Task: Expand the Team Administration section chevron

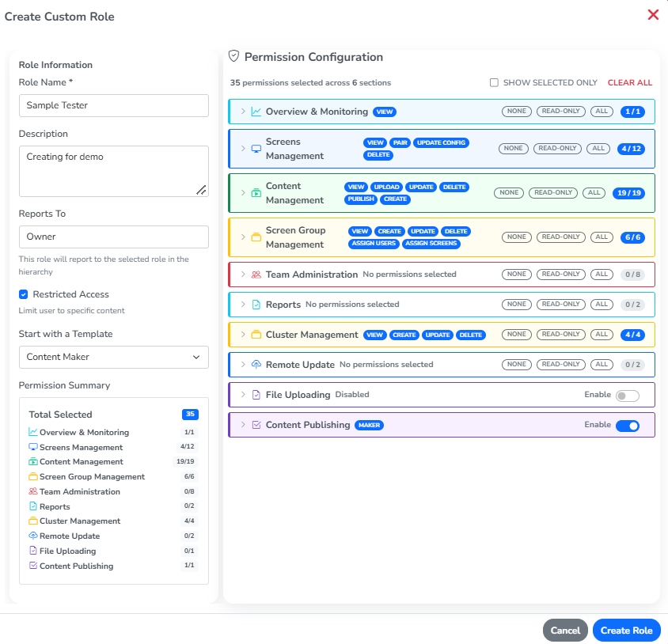Action: pyautogui.click(x=243, y=275)
